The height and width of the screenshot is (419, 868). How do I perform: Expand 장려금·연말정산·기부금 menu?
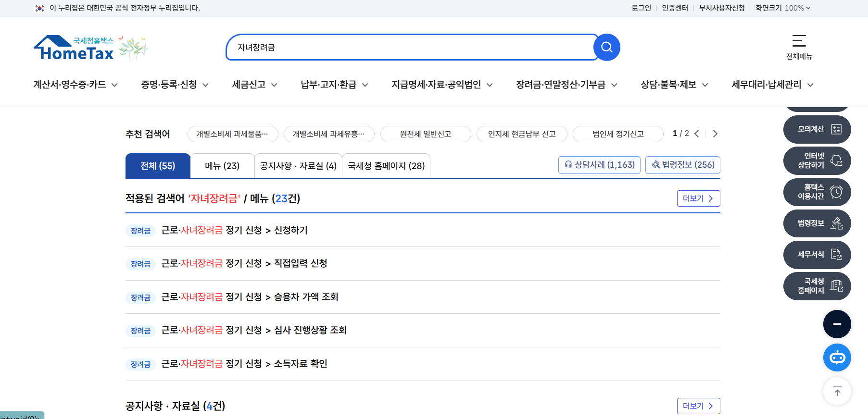click(x=566, y=85)
